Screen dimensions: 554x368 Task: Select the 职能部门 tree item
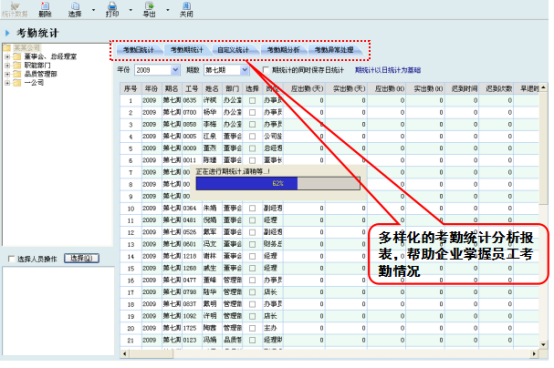tap(37, 65)
